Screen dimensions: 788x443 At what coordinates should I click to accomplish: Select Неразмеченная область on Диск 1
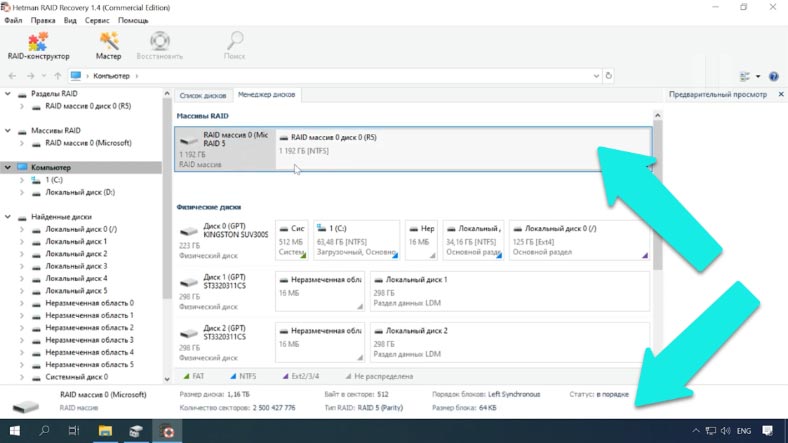point(320,291)
